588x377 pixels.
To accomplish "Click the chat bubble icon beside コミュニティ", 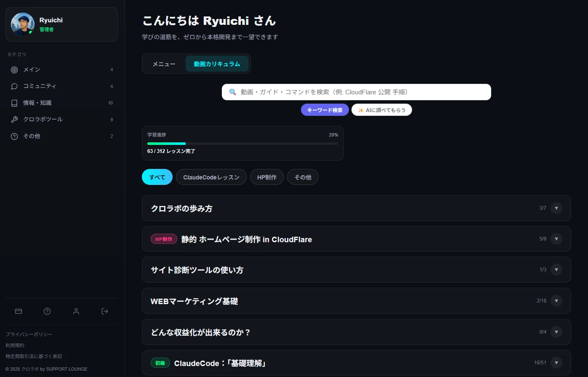I will pyautogui.click(x=14, y=86).
